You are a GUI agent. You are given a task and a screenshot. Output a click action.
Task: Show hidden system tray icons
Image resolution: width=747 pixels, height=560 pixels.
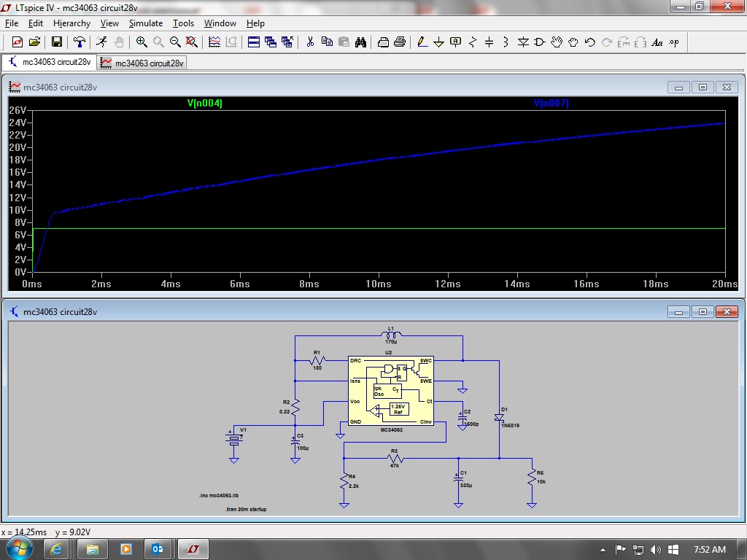click(603, 549)
